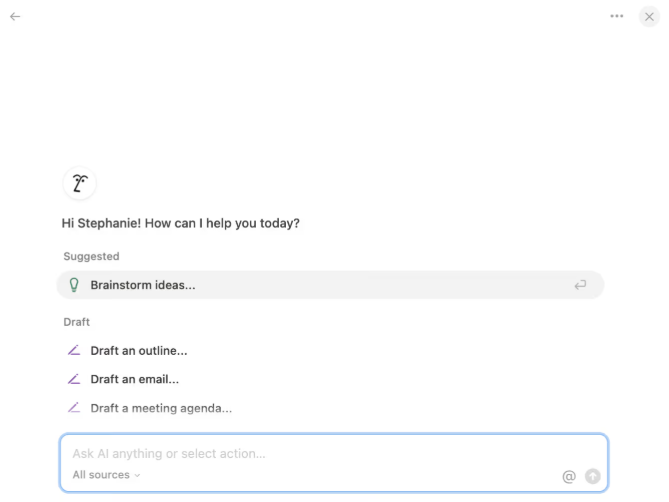Click pencil icon beside Draft an email
Viewport: 669px width, 502px height.
(73, 380)
